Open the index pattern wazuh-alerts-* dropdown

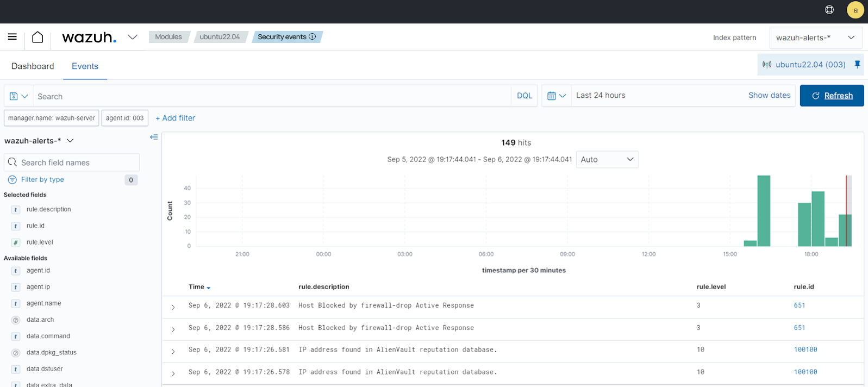point(816,38)
